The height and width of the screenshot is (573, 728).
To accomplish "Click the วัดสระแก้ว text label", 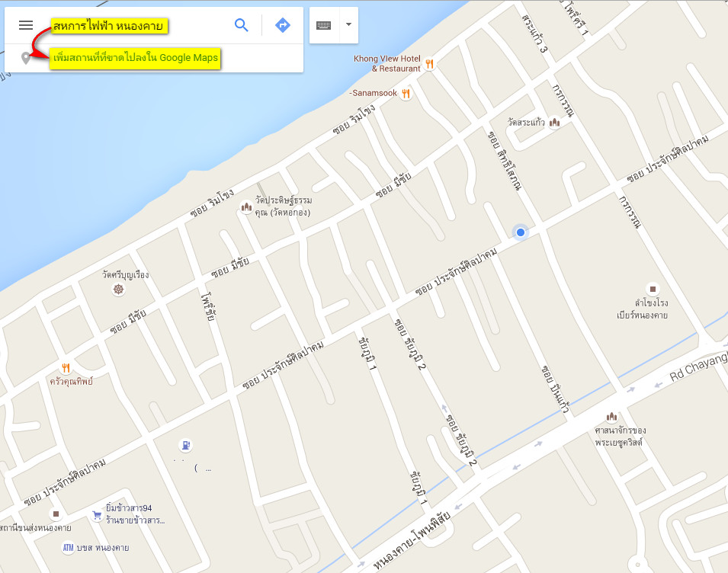I will (526, 122).
